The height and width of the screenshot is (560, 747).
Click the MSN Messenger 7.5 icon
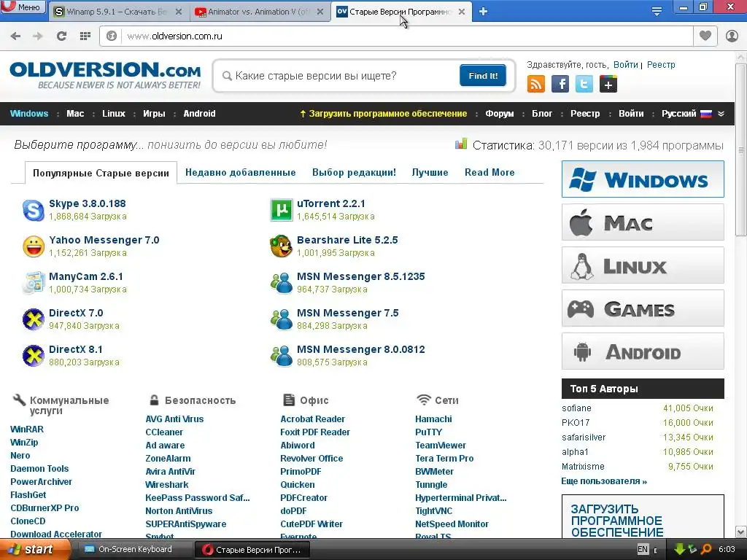coord(282,319)
